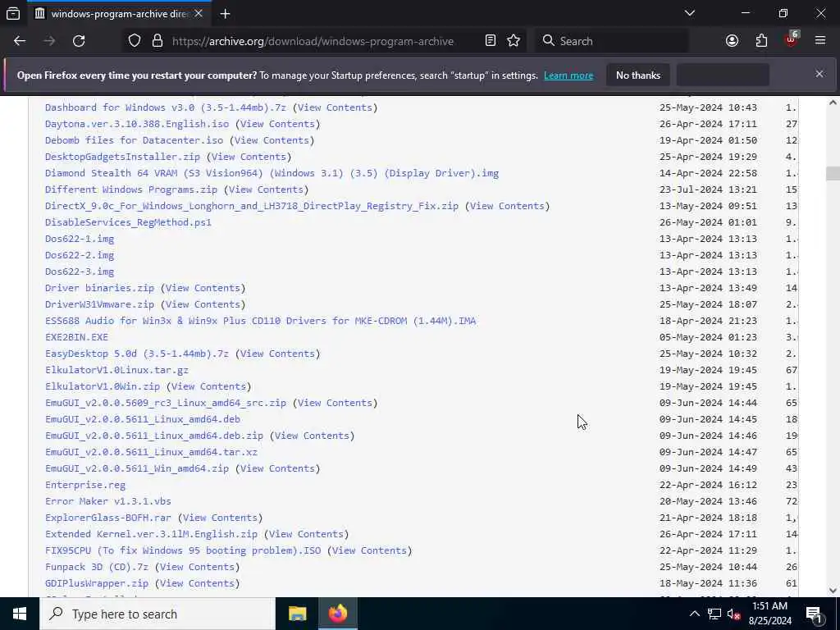Open the Firefox account icon
840x630 pixels.
(732, 41)
